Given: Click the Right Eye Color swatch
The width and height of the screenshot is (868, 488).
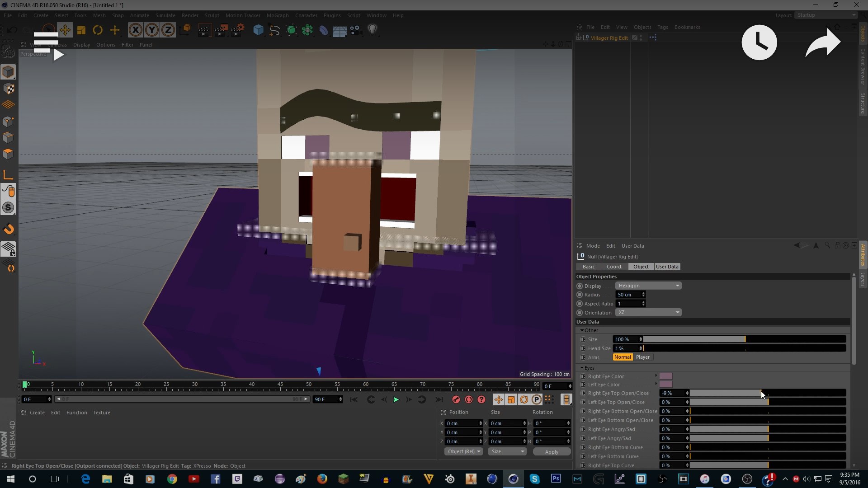Looking at the screenshot, I should (666, 376).
